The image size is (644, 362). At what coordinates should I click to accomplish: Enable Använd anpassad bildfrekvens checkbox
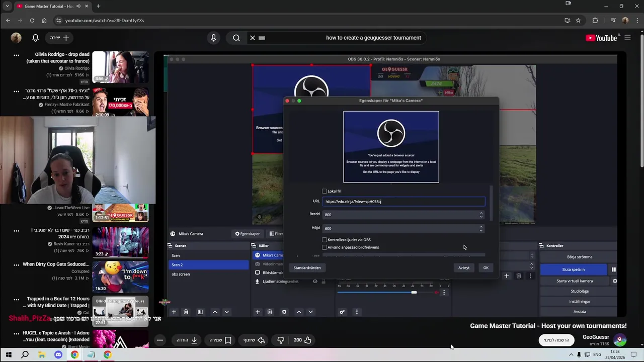(x=325, y=247)
